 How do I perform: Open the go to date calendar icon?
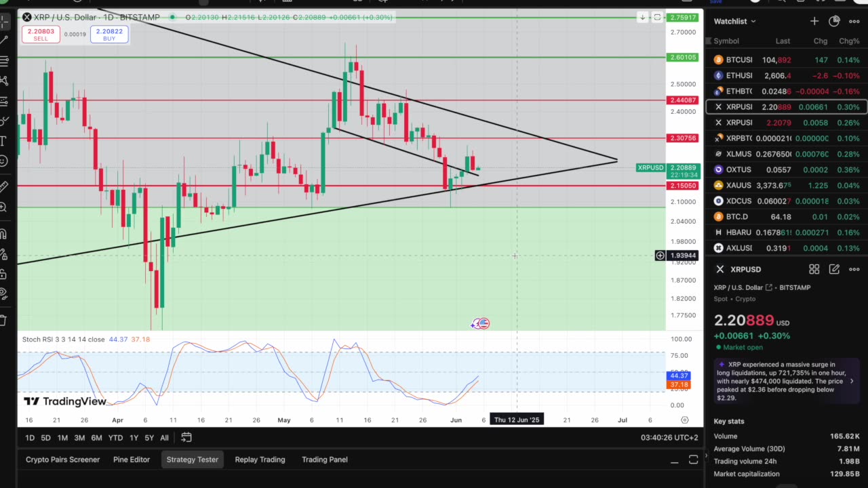click(186, 438)
